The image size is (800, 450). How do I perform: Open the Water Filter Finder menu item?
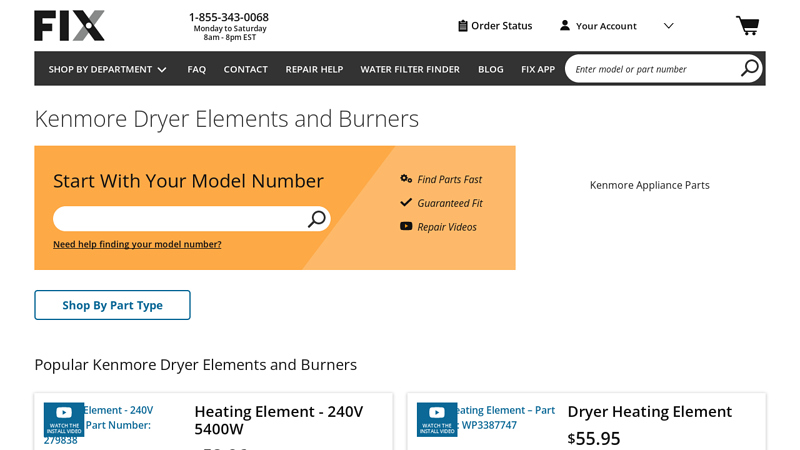tap(410, 69)
